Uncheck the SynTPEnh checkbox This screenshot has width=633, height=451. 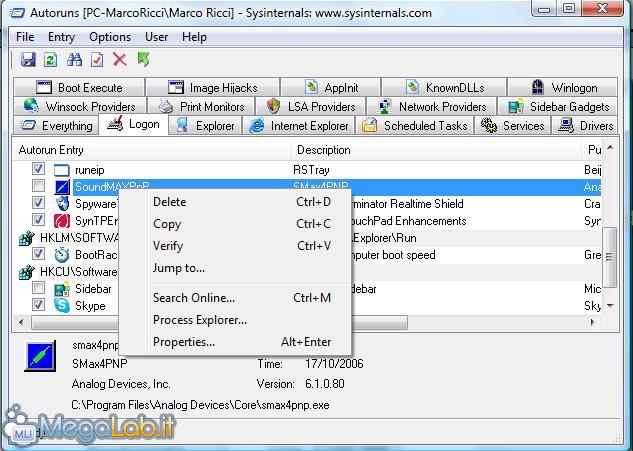(38, 220)
